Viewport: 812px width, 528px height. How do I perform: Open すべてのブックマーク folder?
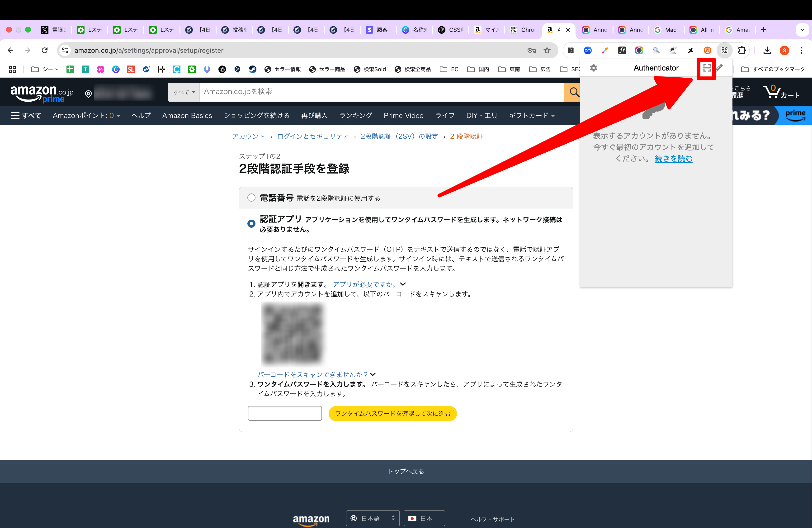[x=773, y=70]
